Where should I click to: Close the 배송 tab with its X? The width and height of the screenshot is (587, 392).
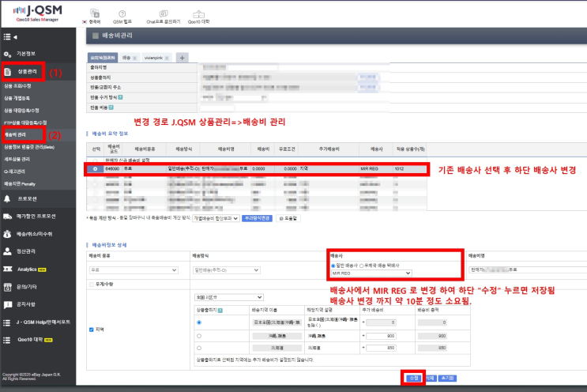coord(135,58)
